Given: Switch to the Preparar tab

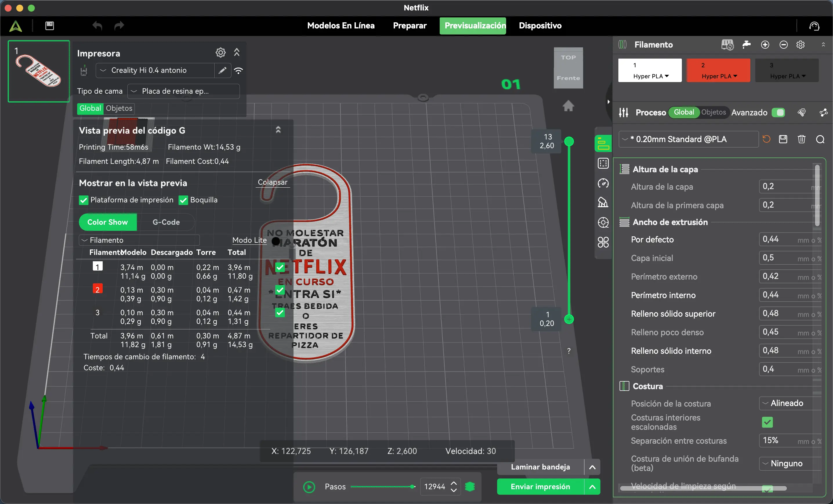Looking at the screenshot, I should point(410,26).
